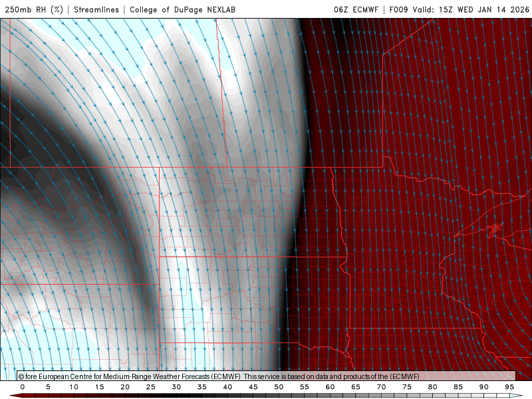Click the "10" color scale label
The height and width of the screenshot is (399, 532).
pyautogui.click(x=74, y=387)
